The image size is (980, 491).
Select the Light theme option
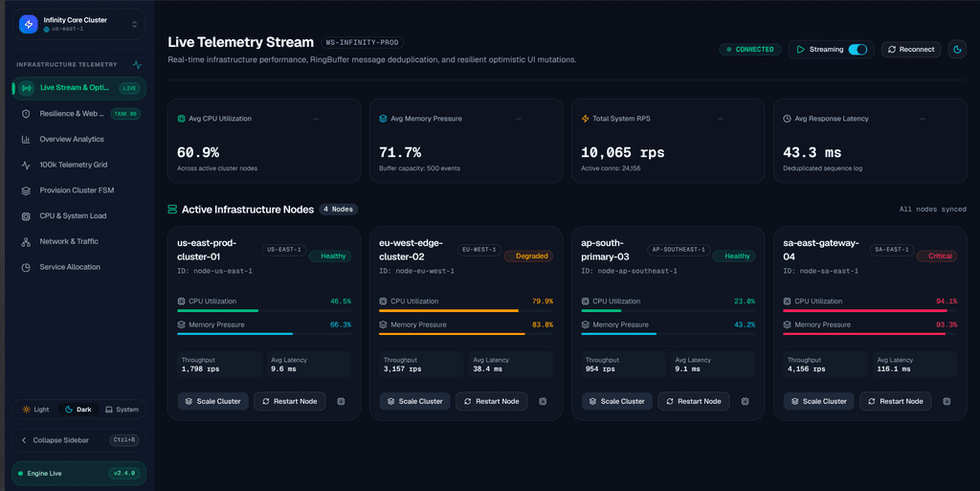pos(35,410)
